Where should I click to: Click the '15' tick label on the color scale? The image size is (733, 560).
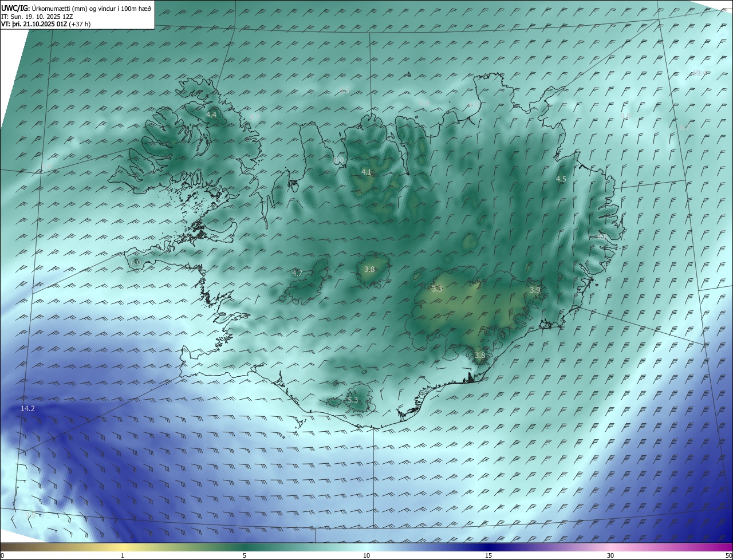click(488, 555)
